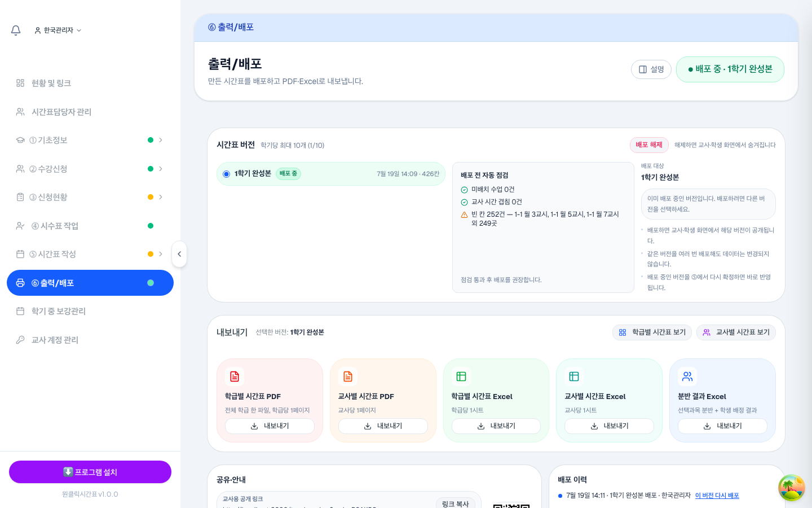This screenshot has height=508, width=812.
Task: Export 교사별 시간표 Excel
Action: tap(609, 426)
